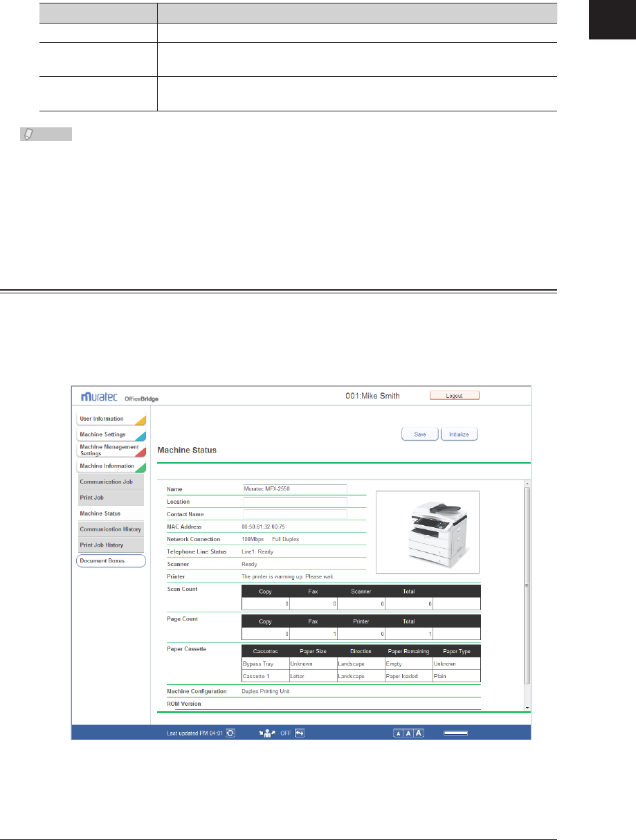Click the Full Duplex text

pos(285,539)
